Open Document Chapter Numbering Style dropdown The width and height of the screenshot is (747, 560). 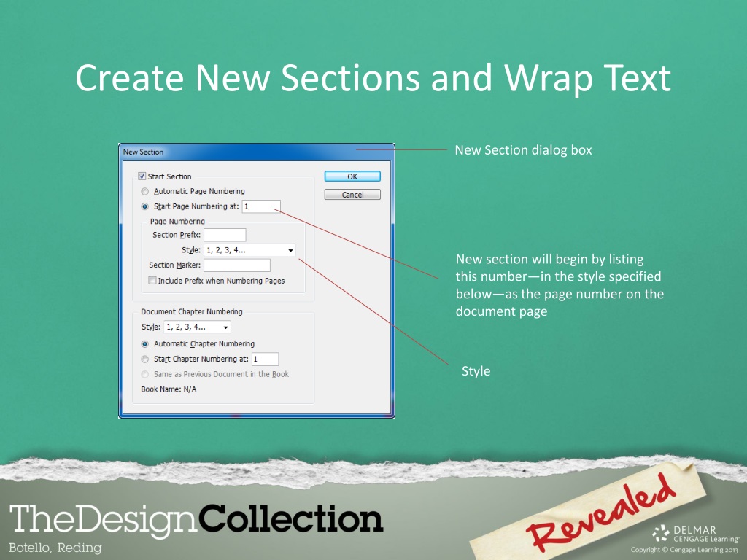coord(197,327)
